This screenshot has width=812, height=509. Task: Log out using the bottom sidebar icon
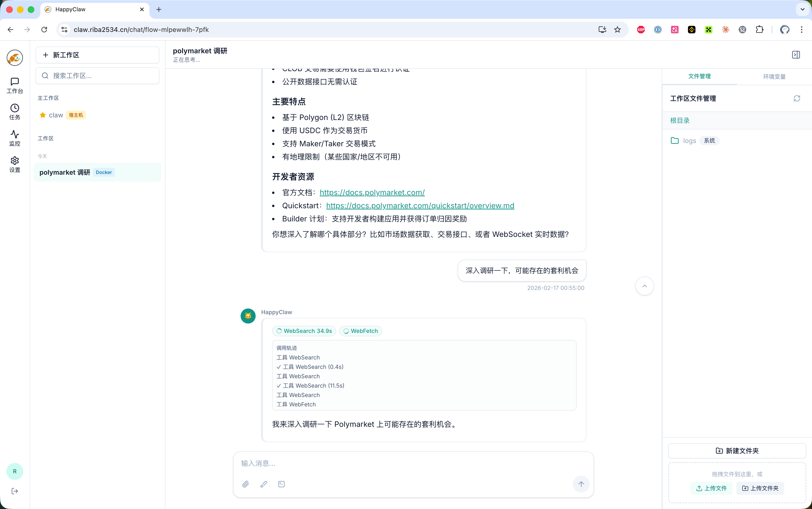(15, 491)
